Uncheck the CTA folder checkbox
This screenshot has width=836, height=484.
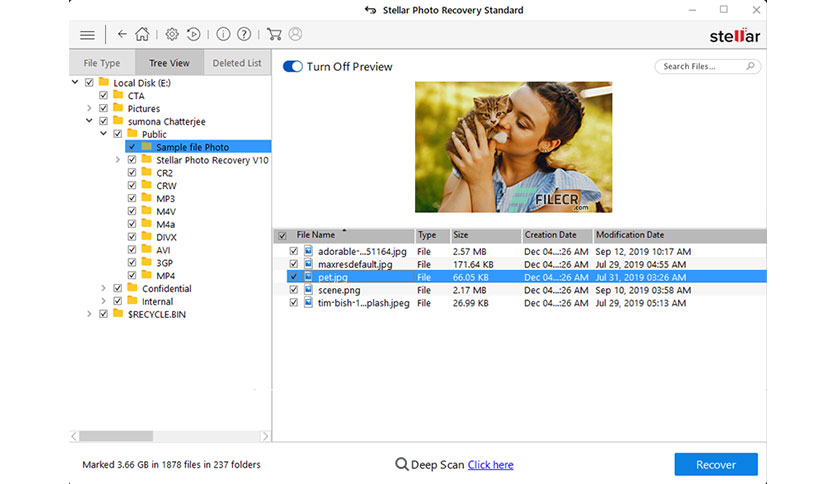[x=103, y=95]
